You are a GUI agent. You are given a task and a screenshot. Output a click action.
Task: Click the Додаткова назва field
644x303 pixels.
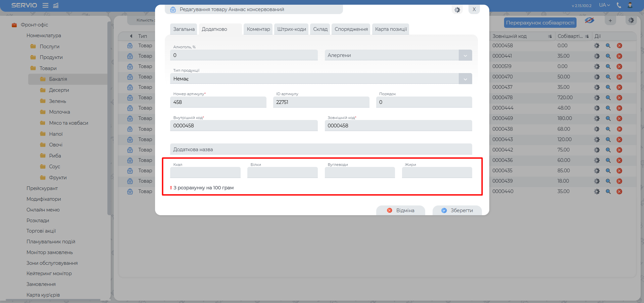coord(321,149)
